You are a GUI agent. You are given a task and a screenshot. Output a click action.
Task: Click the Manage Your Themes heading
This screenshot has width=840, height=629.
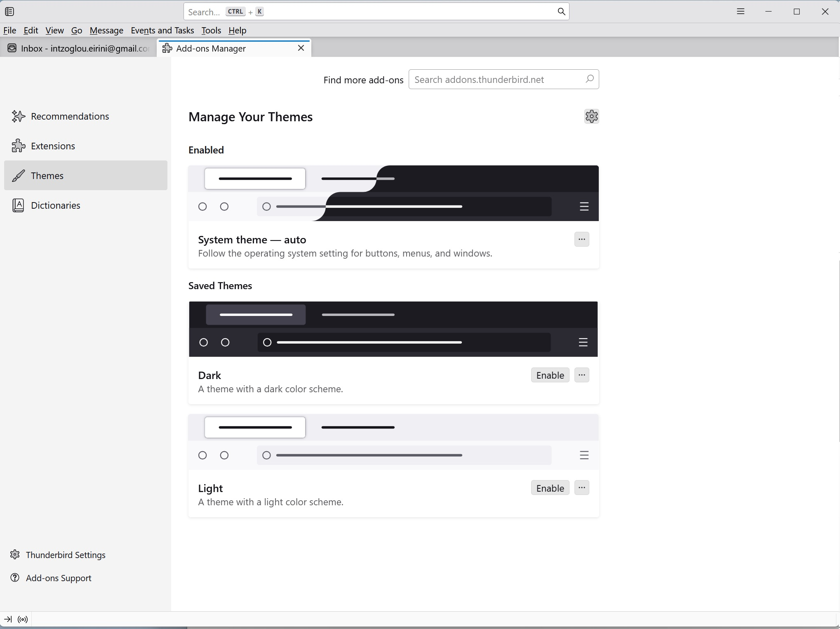click(250, 117)
